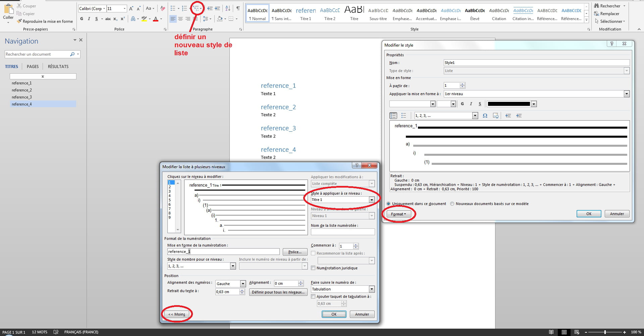This screenshot has height=336, width=644.
Task: Click the show paragraph marks icon
Action: (238, 8)
